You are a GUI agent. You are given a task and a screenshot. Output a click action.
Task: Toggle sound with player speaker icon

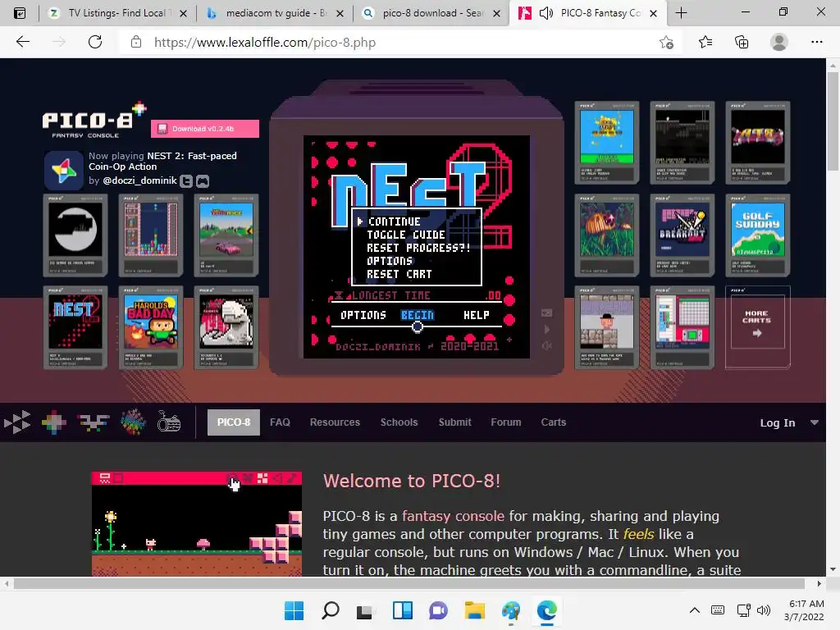(x=546, y=346)
